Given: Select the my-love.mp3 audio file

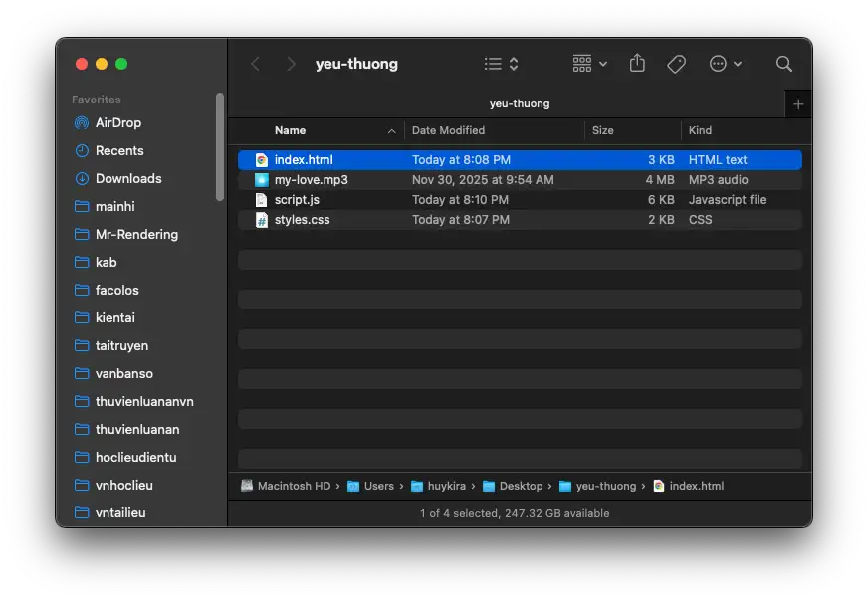Looking at the screenshot, I should (311, 180).
